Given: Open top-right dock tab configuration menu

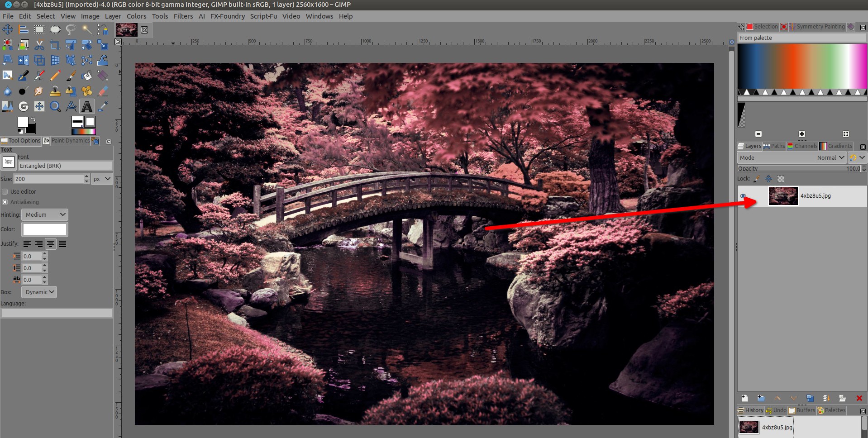Looking at the screenshot, I should coord(863,27).
